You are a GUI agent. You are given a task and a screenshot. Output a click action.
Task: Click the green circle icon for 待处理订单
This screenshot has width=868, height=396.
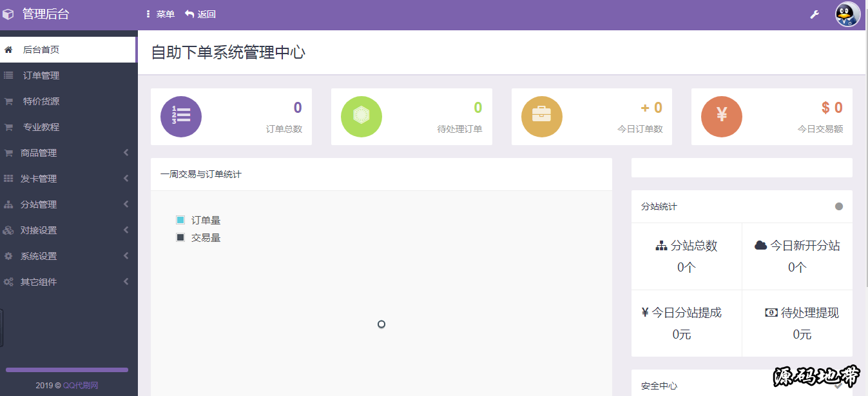pyautogui.click(x=362, y=117)
